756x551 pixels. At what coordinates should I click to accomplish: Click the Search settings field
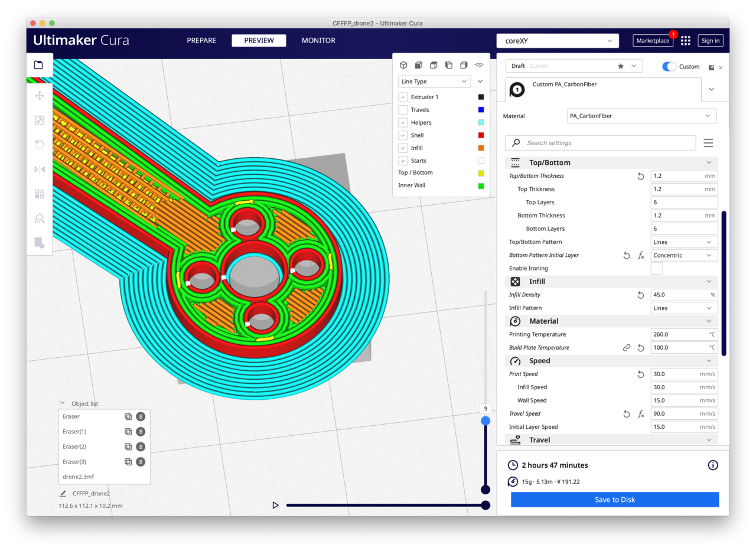[x=601, y=143]
